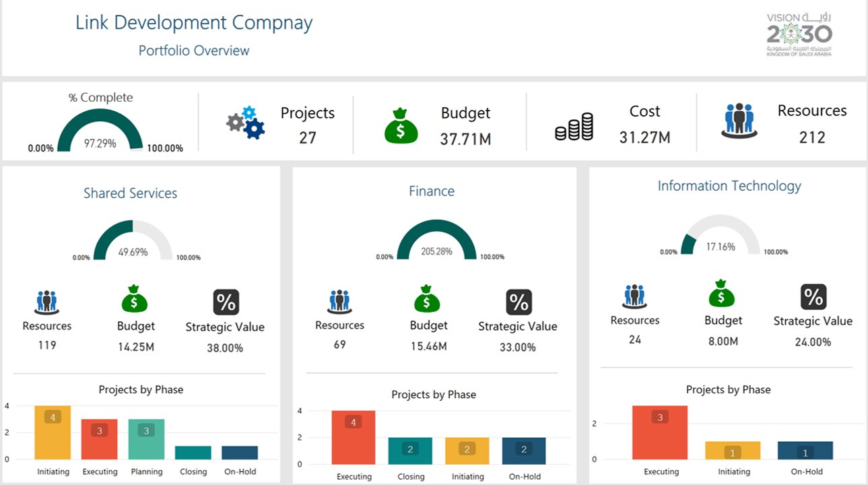Click the Shared Services budget value 14.25M
The width and height of the screenshot is (868, 485).
tap(136, 348)
